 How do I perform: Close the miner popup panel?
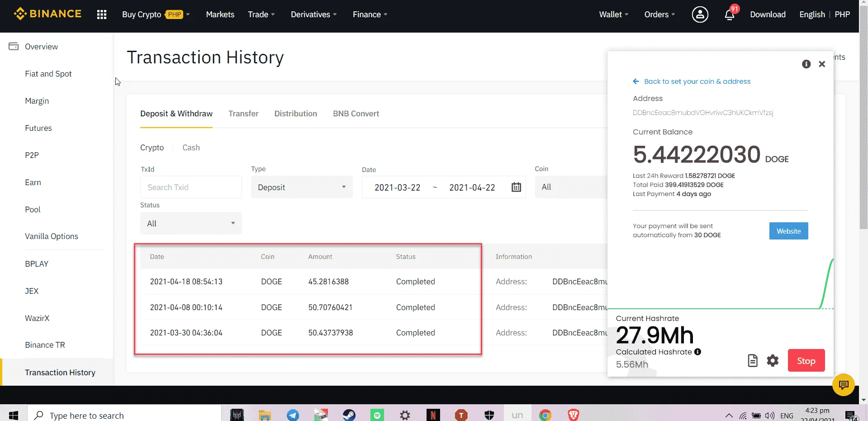pyautogui.click(x=822, y=64)
